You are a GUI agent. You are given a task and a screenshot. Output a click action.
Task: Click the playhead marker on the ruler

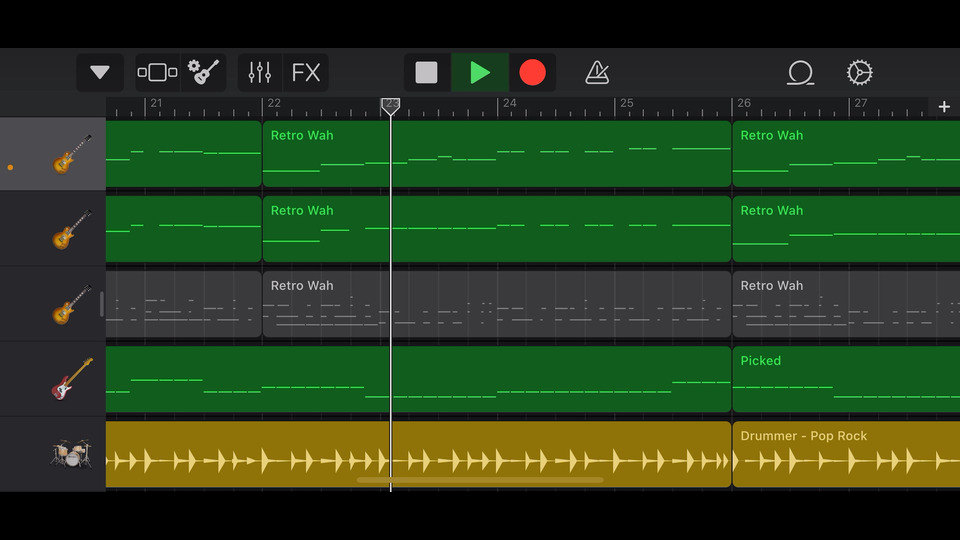390,107
